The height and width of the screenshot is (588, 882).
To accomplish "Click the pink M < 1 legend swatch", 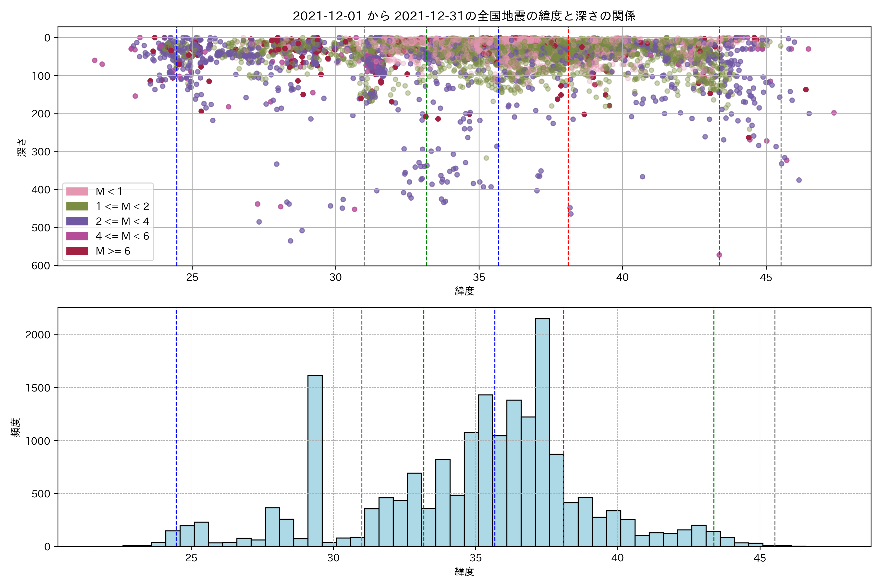I will pyautogui.click(x=77, y=191).
